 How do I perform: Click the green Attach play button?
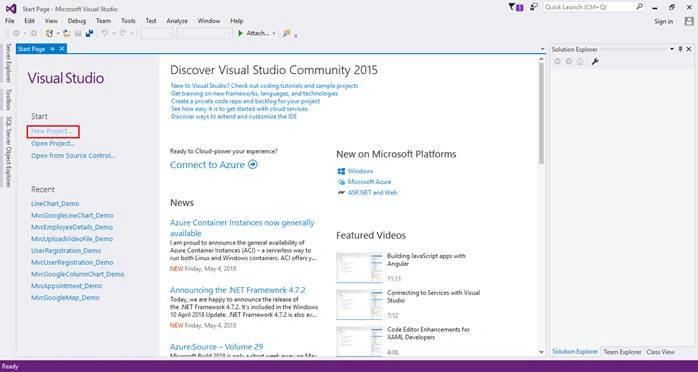point(240,33)
